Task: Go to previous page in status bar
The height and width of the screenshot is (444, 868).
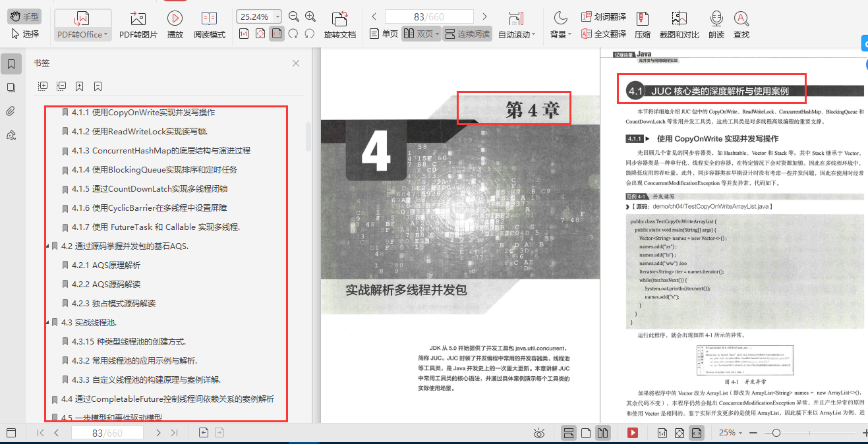Action: pos(56,433)
